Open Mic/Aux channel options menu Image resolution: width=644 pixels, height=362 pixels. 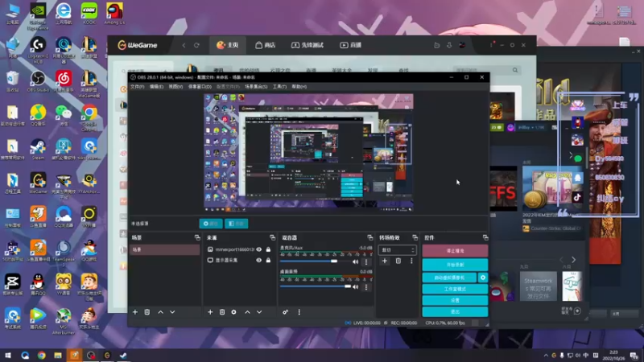(x=366, y=261)
